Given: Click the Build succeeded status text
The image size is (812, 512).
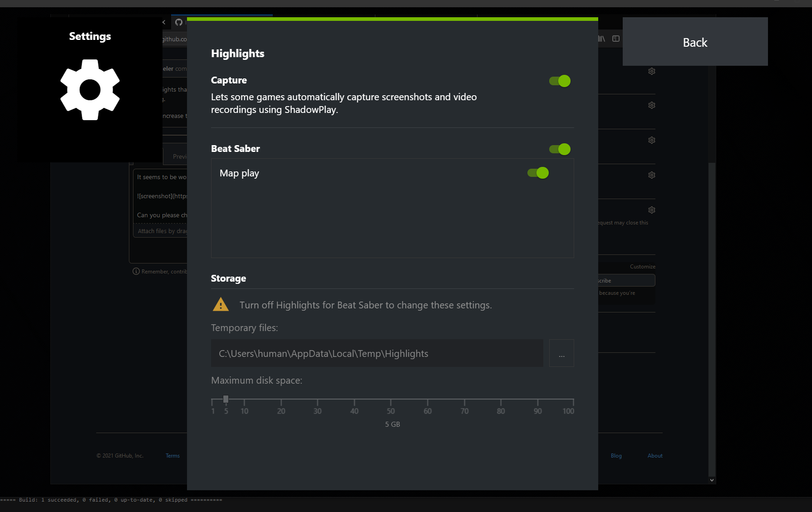Looking at the screenshot, I should coord(111,500).
